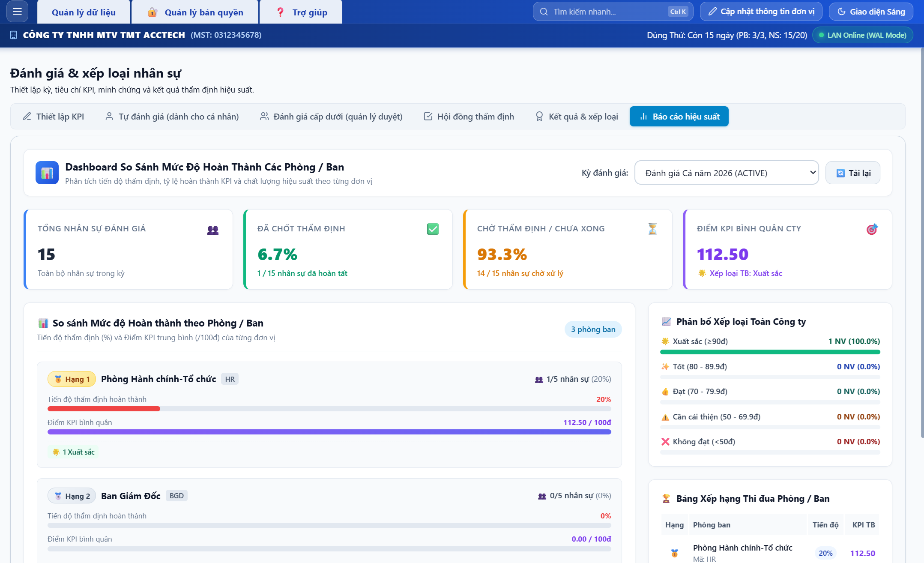Click the red question mark help icon

coord(280,12)
